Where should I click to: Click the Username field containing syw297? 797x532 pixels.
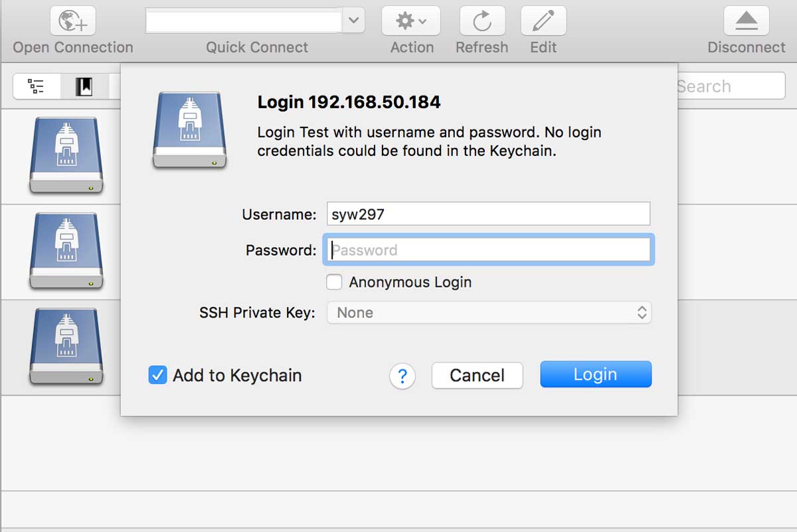tap(488, 214)
